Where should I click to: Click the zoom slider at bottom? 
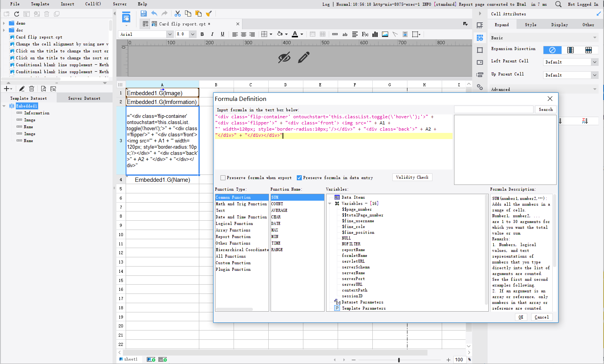tap(399, 360)
